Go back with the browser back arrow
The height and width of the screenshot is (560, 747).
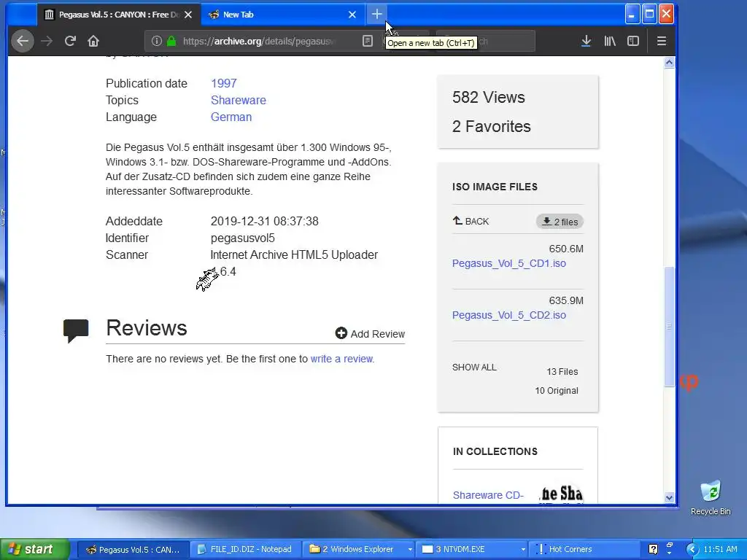point(23,41)
